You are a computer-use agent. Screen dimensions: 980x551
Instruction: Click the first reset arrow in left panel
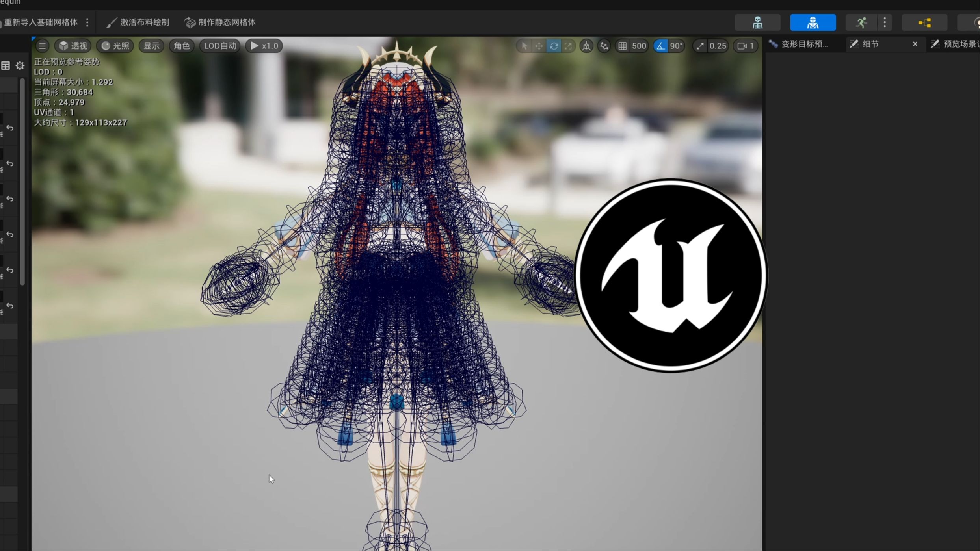coord(10,128)
